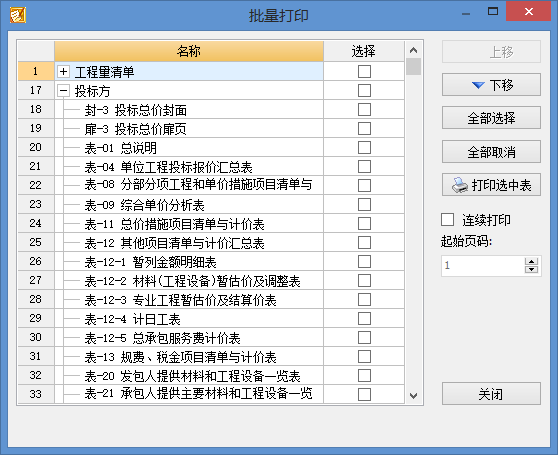Viewport: 558px width, 455px height.
Task: Click the 下移 button
Action: click(x=491, y=85)
